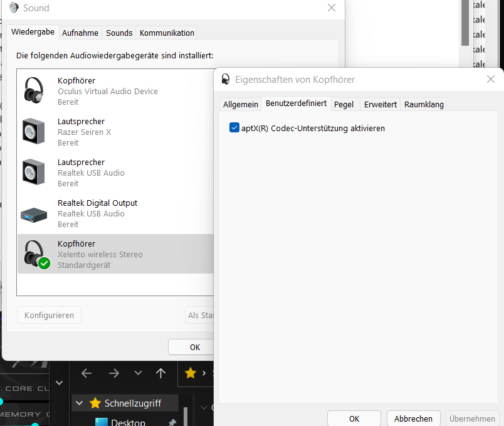Open recent locations dropdown in Explorer
The image size is (504, 426).
pos(138,373)
